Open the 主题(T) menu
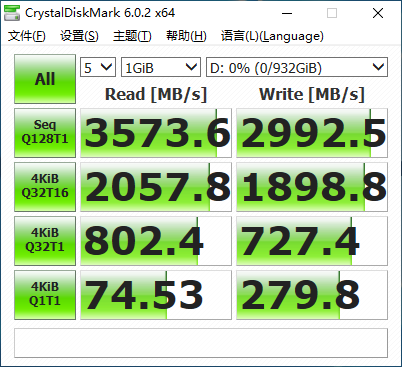The height and width of the screenshot is (367, 402). pos(132,36)
